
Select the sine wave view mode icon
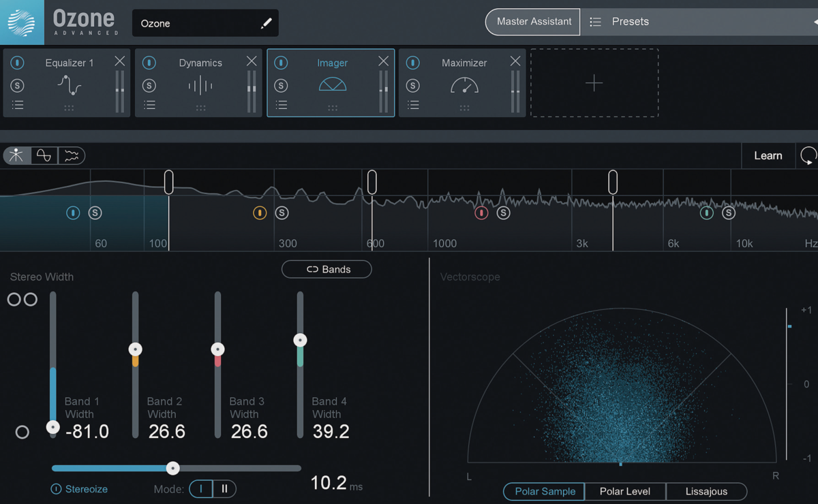[x=44, y=156]
